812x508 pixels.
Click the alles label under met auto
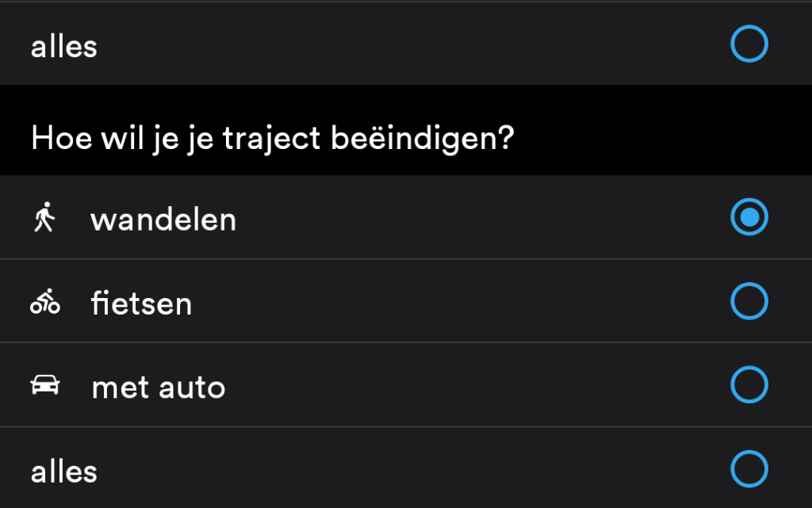[x=63, y=472]
